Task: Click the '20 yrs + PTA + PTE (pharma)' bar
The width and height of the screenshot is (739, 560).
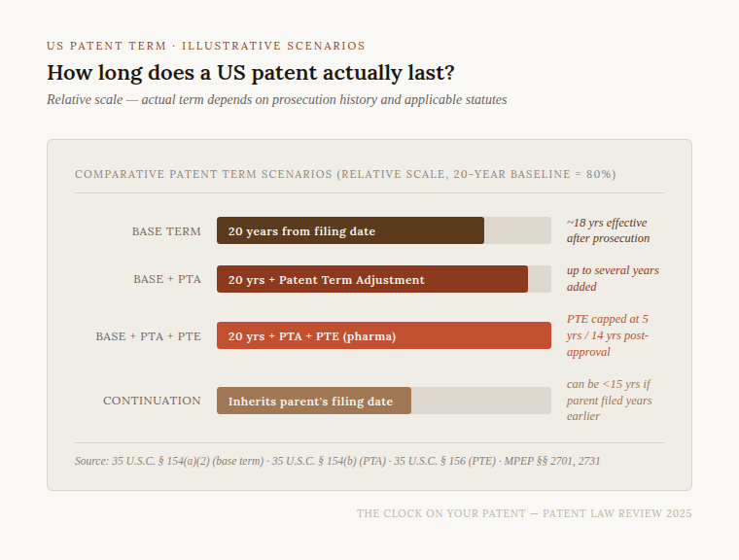Action: pyautogui.click(x=383, y=335)
